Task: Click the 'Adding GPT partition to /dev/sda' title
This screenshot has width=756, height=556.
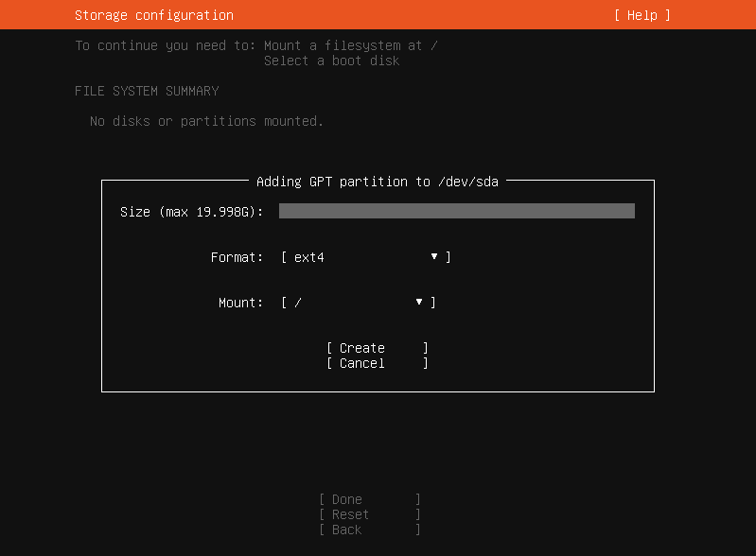Action: (377, 182)
